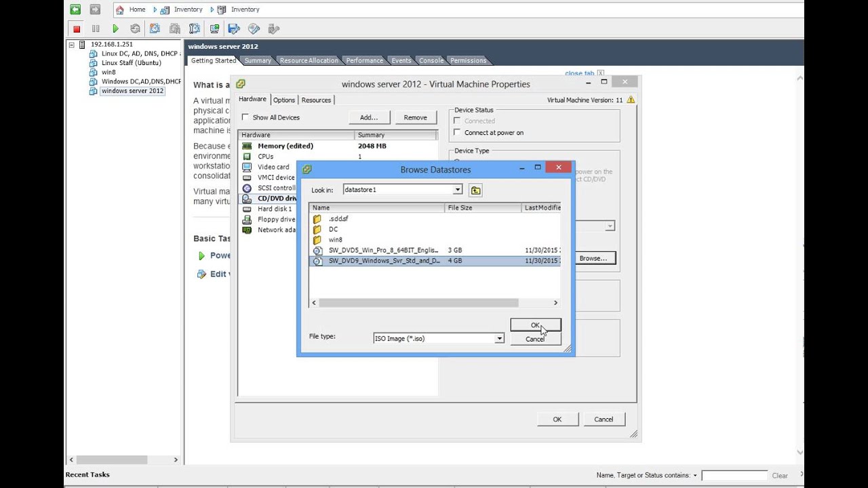Screen dimensions: 868x488
Task: Click the Remove hardware button
Action: point(416,117)
